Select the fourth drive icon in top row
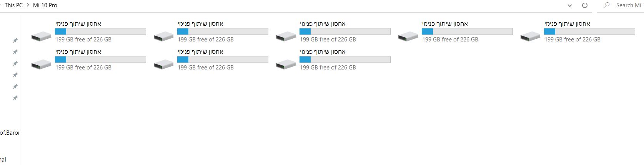This screenshot has height=165, width=644. point(408,36)
